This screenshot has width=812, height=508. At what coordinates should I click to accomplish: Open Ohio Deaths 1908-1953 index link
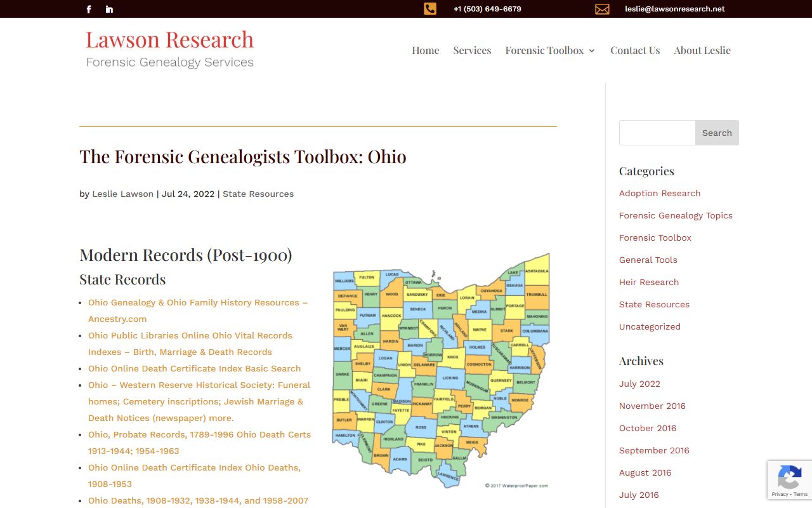[x=194, y=476]
